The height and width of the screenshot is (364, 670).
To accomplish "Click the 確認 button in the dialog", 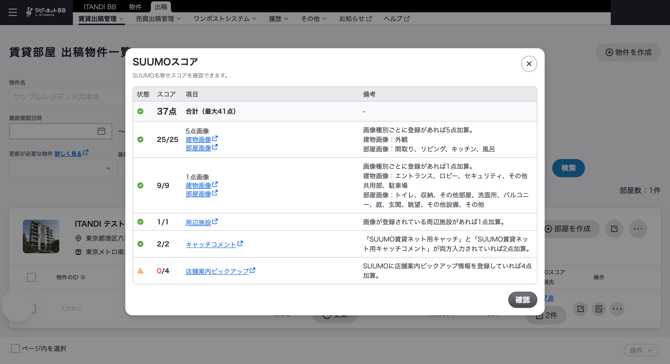I will [522, 300].
